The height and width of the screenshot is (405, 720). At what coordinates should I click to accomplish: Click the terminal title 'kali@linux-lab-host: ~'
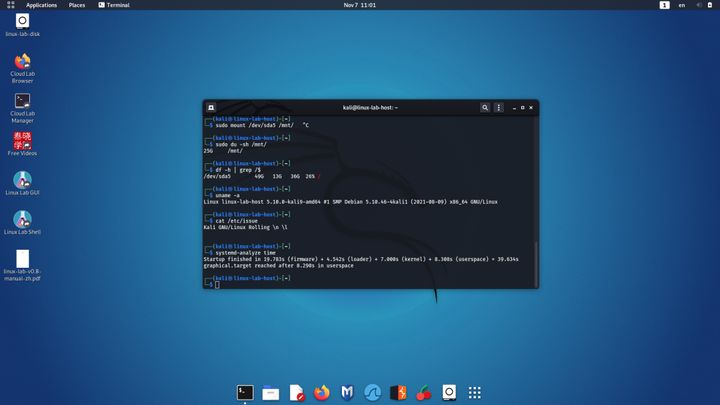coord(370,107)
